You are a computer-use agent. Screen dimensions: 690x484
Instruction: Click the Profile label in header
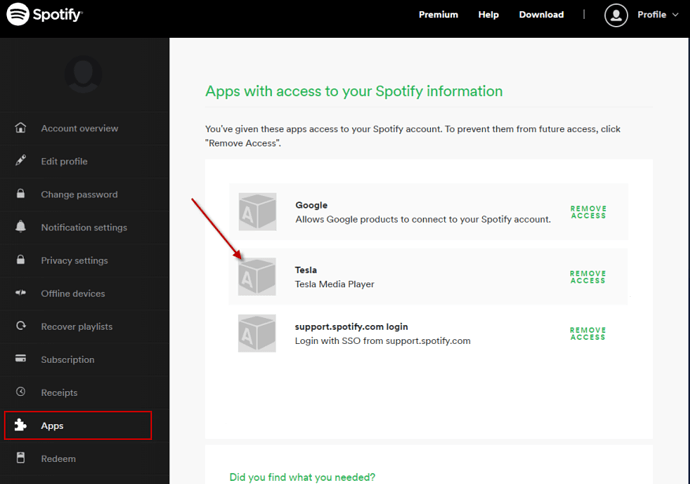pyautogui.click(x=652, y=15)
